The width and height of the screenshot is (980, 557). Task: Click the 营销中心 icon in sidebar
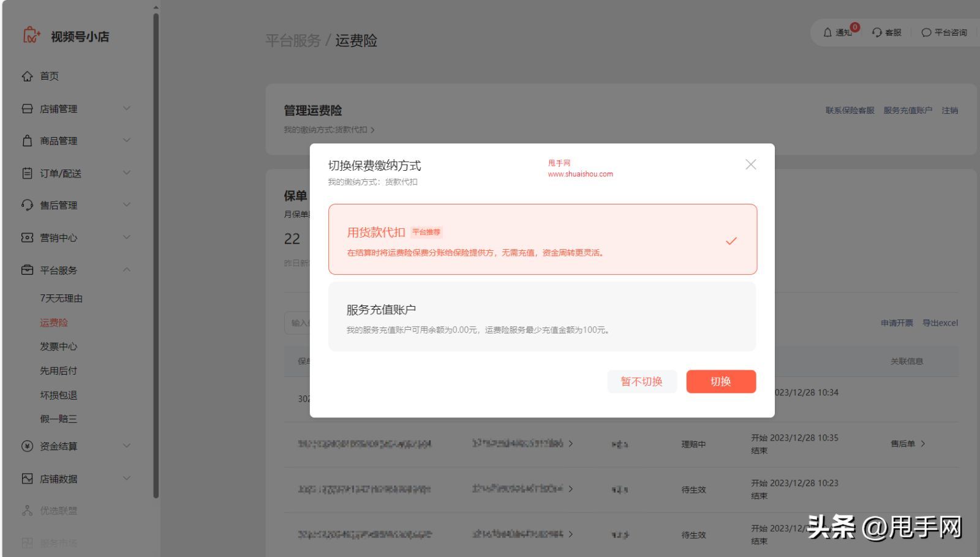tap(27, 237)
